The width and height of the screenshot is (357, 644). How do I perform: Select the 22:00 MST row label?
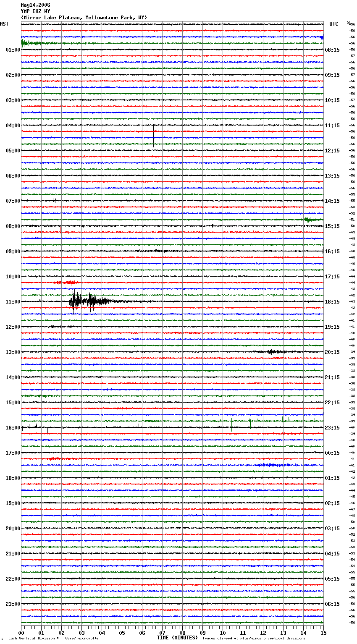click(x=13, y=579)
